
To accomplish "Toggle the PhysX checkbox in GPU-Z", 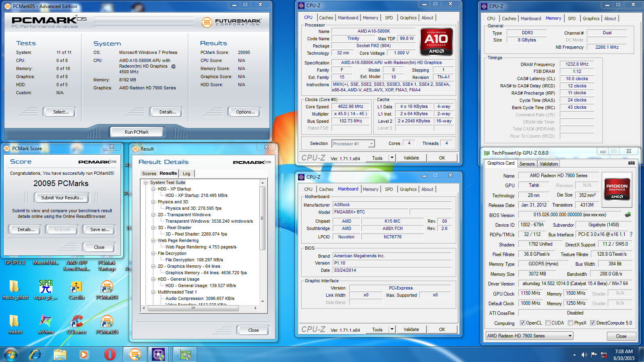I will click(570, 323).
